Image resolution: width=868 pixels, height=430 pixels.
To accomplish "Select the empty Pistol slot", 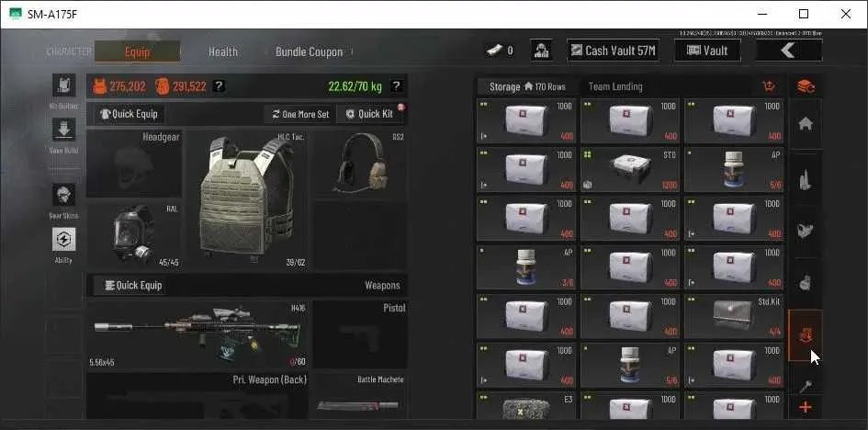I will tap(360, 335).
